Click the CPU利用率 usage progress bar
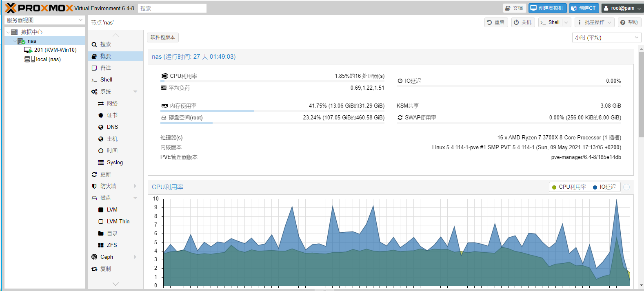 (272, 81)
